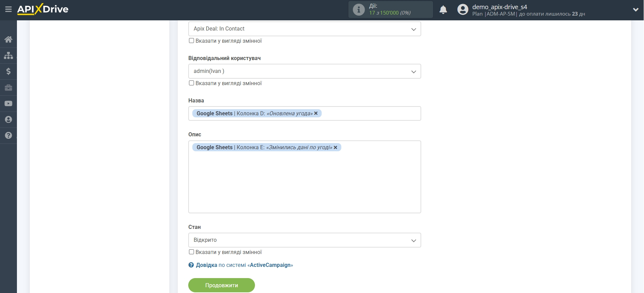The image size is (644, 293).
Task: Open the Стан dropdown showing Відкрито
Action: coord(304,240)
